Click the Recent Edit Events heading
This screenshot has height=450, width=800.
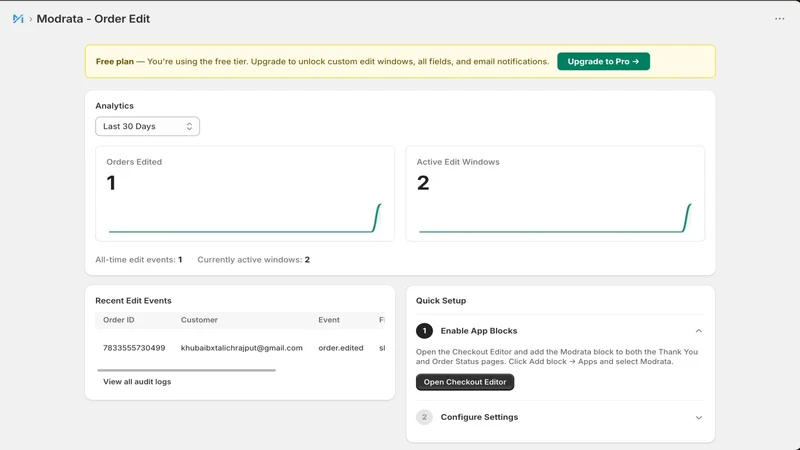pos(133,301)
